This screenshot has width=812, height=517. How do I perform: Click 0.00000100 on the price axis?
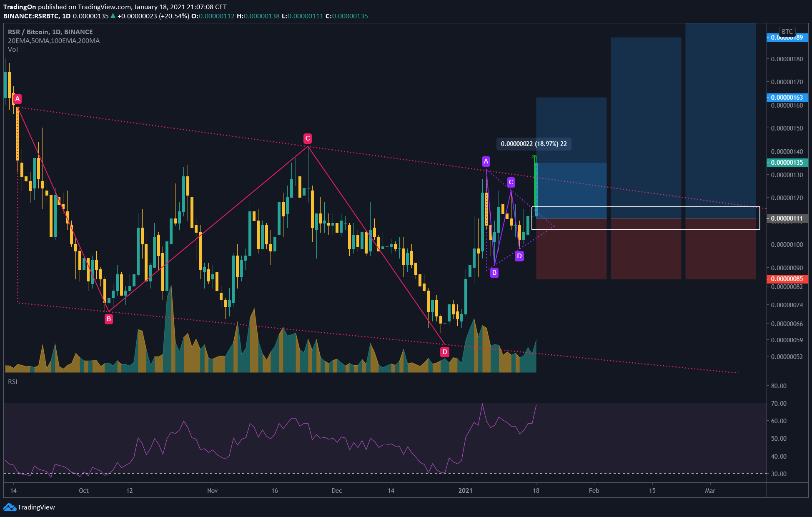pyautogui.click(x=787, y=245)
